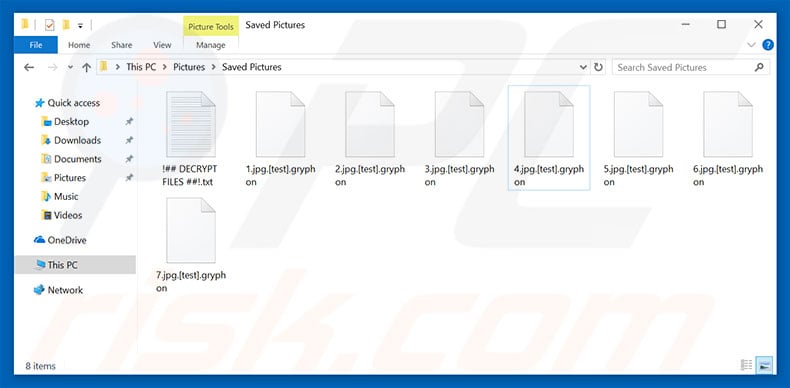Expand the address bar history dropdown
Viewport: 790px width, 388px height.
583,67
